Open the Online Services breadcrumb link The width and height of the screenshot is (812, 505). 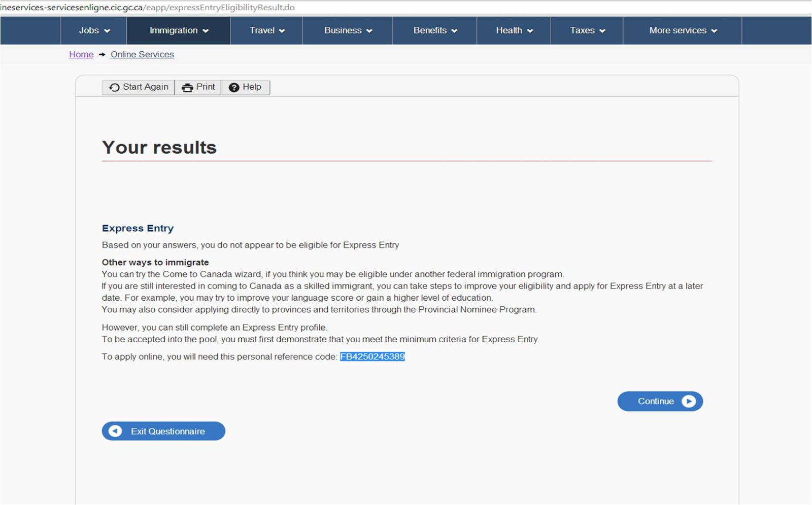point(142,54)
